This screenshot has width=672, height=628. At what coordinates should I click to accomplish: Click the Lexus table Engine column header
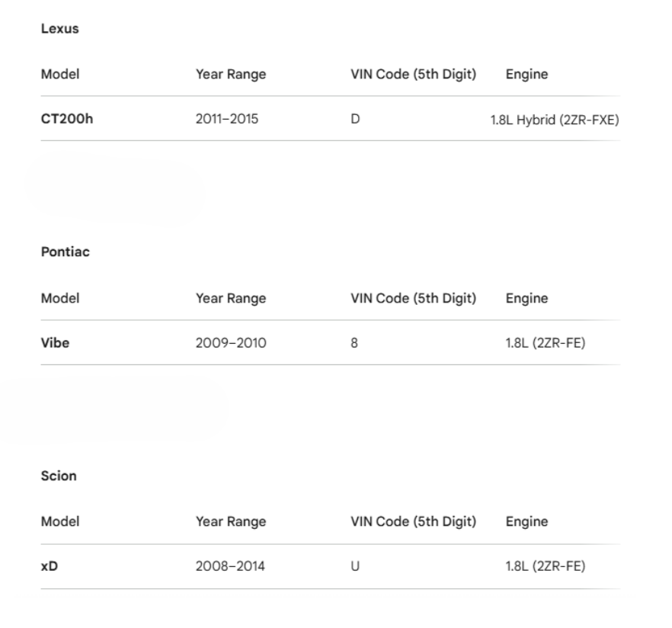pos(526,75)
